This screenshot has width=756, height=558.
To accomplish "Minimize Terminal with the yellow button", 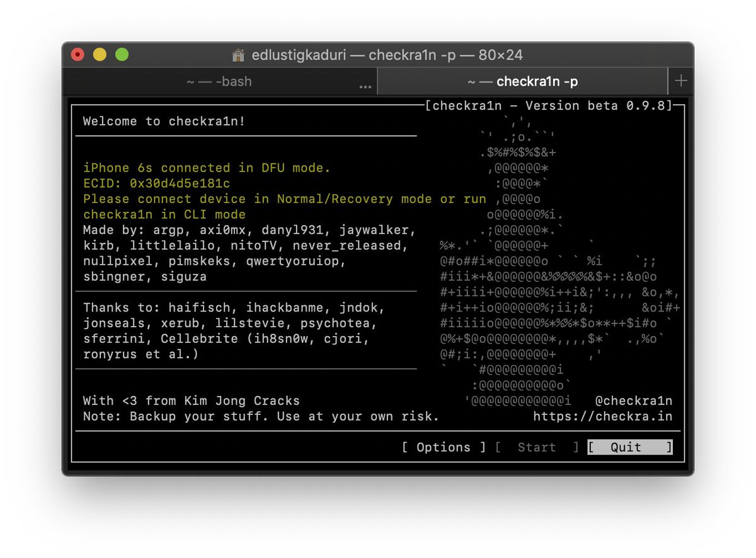I will 100,55.
